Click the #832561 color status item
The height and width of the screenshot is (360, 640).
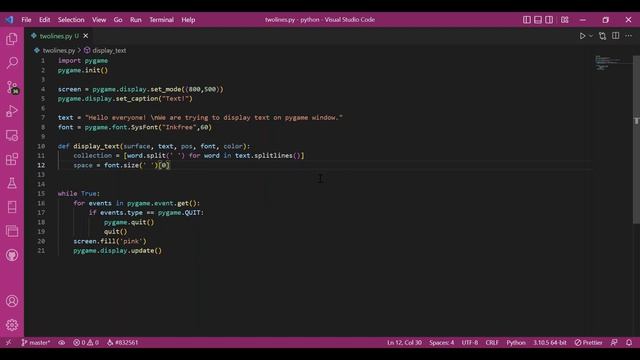point(123,342)
